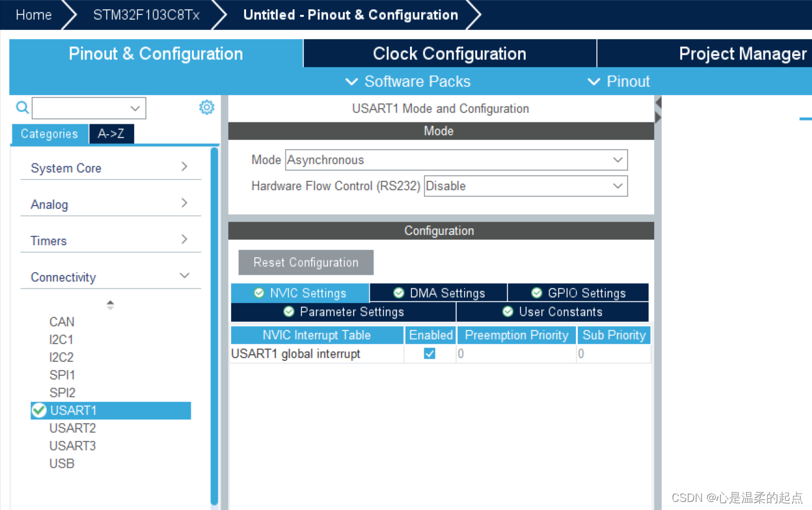Click the Preemption Priority value 0 cell
The image size is (812, 510).
[516, 353]
